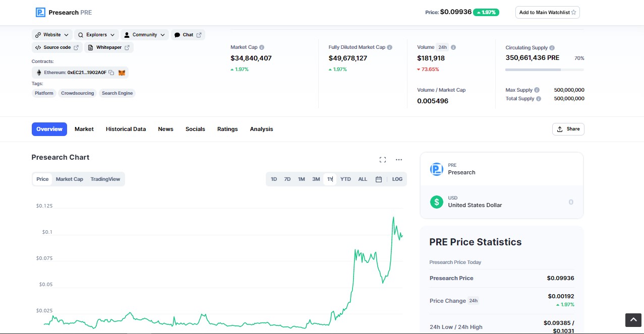Click the Search Engine tag
The width and height of the screenshot is (644, 334).
tap(117, 93)
